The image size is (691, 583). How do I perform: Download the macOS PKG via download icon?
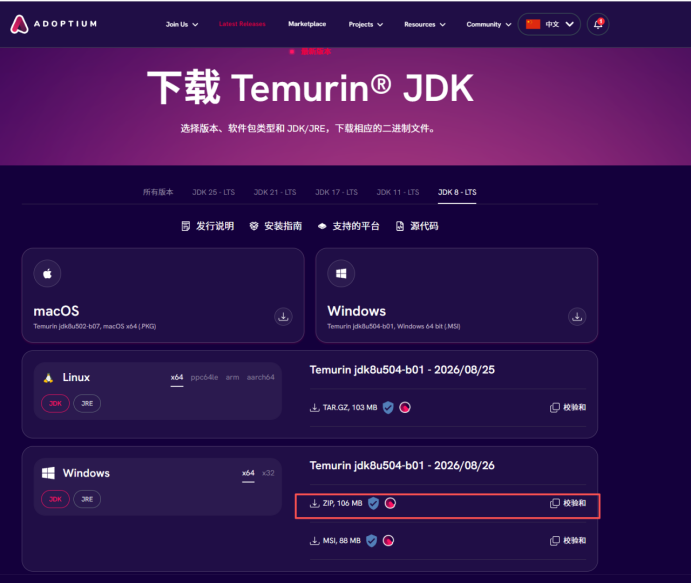pyautogui.click(x=283, y=316)
